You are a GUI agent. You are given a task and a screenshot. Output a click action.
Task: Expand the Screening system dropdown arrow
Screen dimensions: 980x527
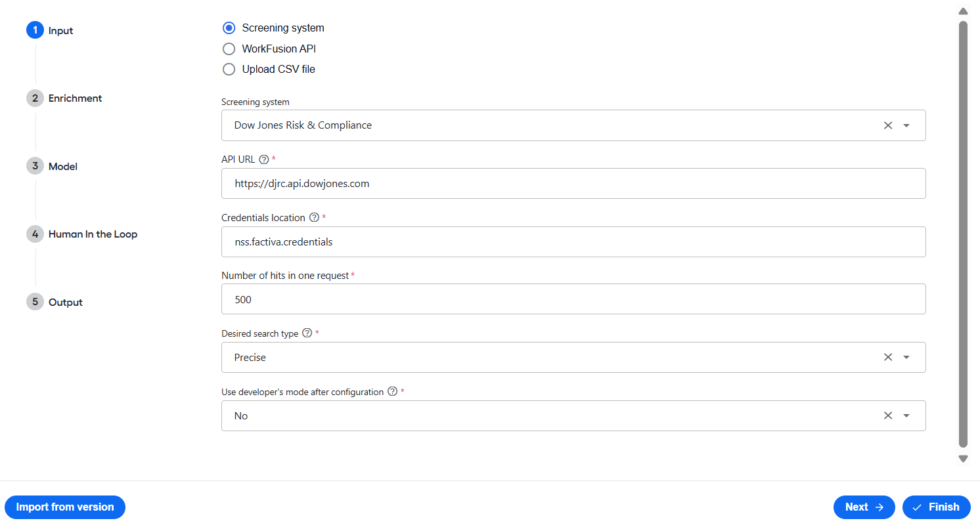[x=906, y=125]
